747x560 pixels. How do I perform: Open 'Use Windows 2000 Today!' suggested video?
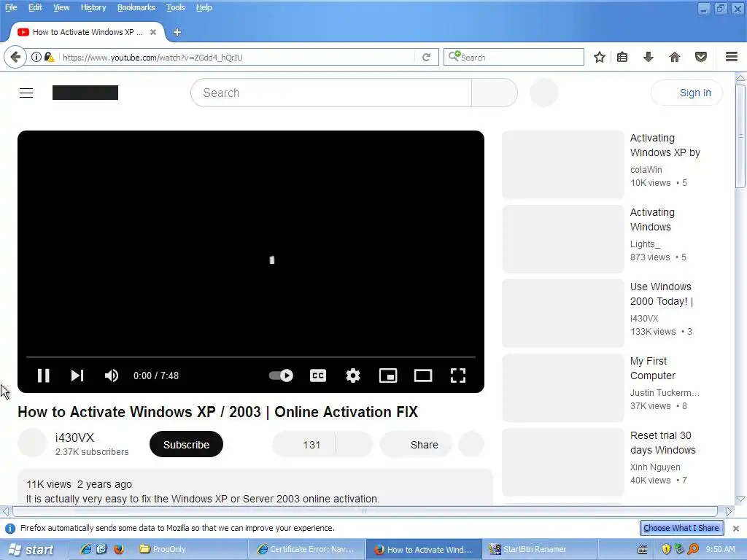661,294
